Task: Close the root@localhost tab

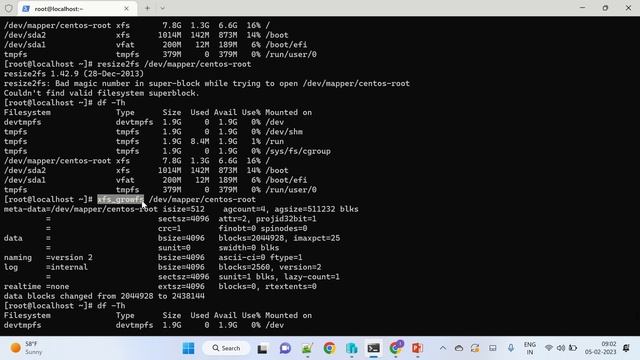Action: point(126,8)
